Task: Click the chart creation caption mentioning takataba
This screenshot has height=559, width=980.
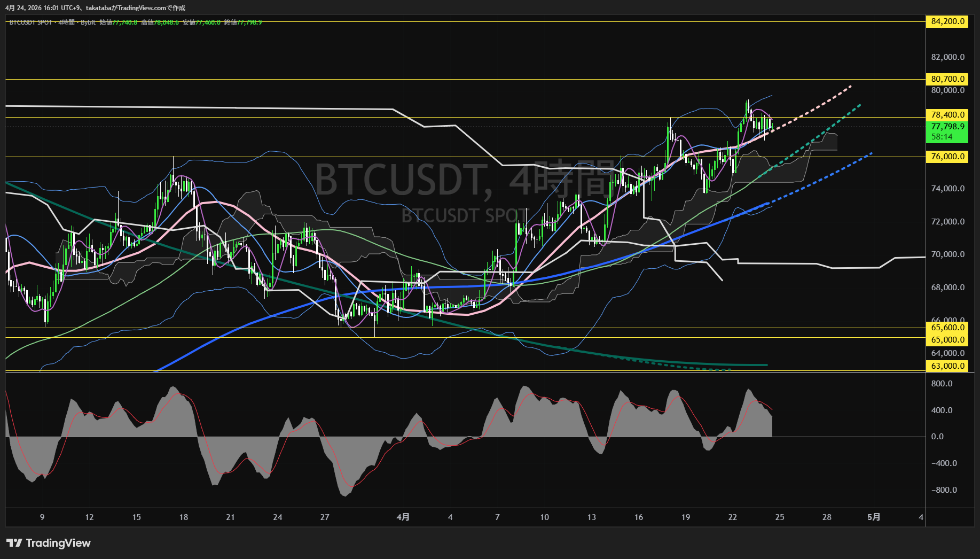Action: point(95,8)
